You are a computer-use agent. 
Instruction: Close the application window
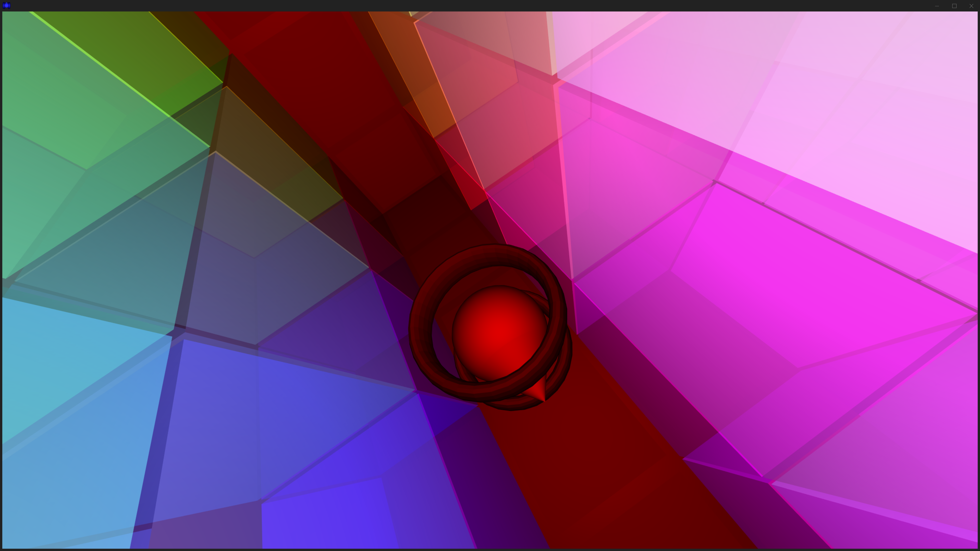(971, 6)
